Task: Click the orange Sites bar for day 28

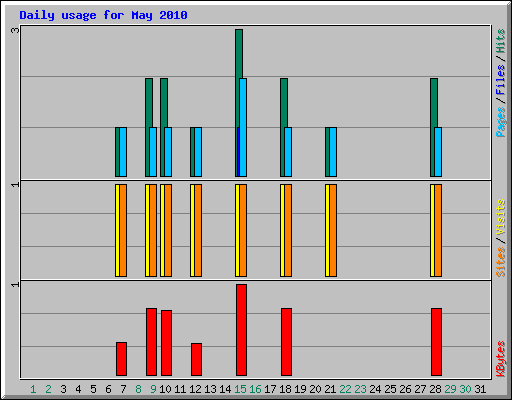Action: [438, 230]
